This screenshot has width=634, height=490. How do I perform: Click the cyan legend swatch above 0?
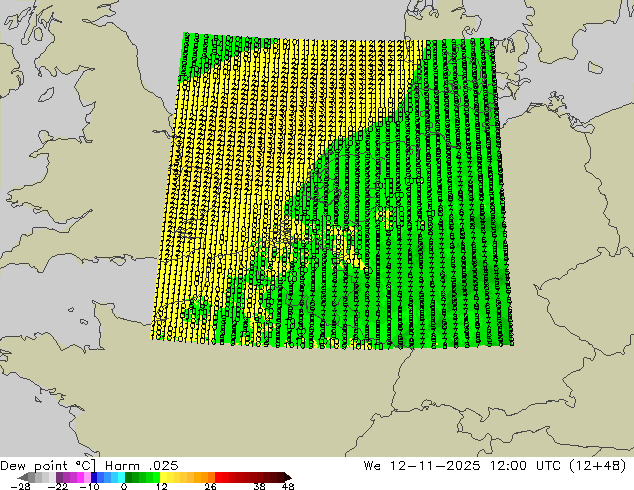[x=121, y=477]
